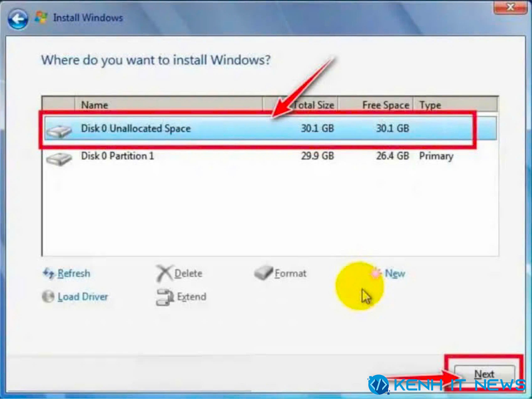532x399 pixels.
Task: Click drive icon of Disk 0 Partition 1
Action: [x=59, y=159]
